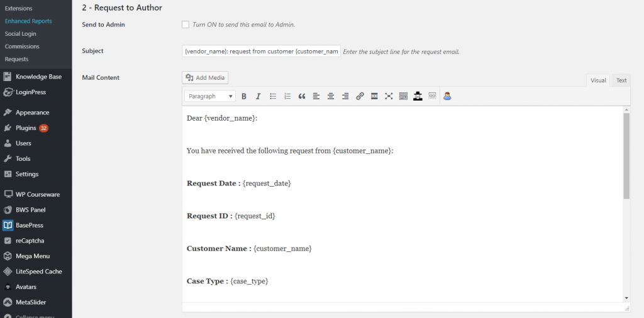Click the 'You have received the following request' line

[290, 151]
